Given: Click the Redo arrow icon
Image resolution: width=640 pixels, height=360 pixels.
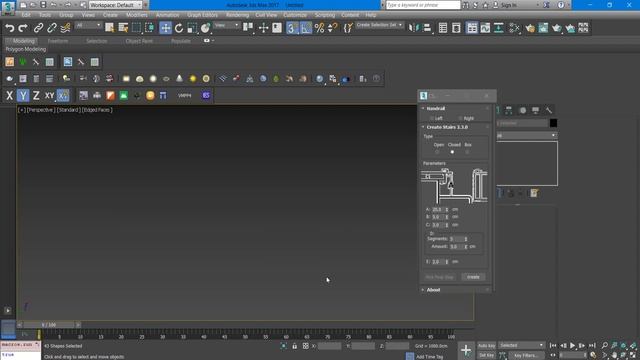Looking at the screenshot, I should click(23, 28).
